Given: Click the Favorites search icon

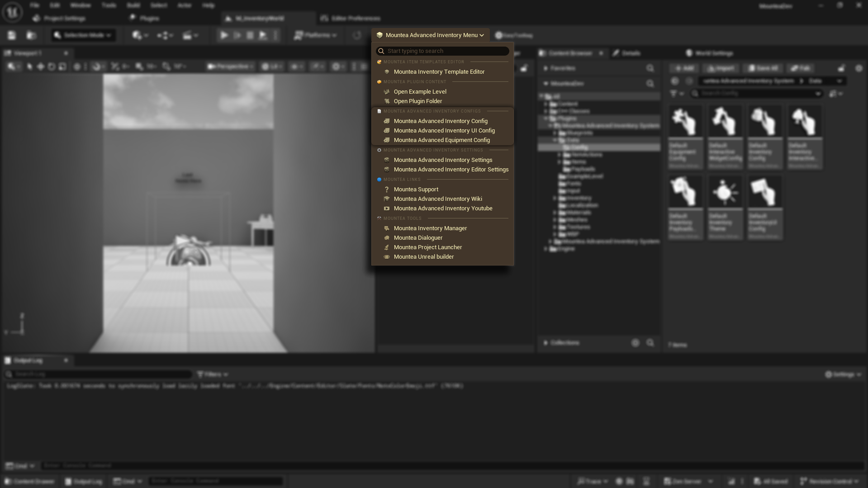Looking at the screenshot, I should pyautogui.click(x=650, y=68).
